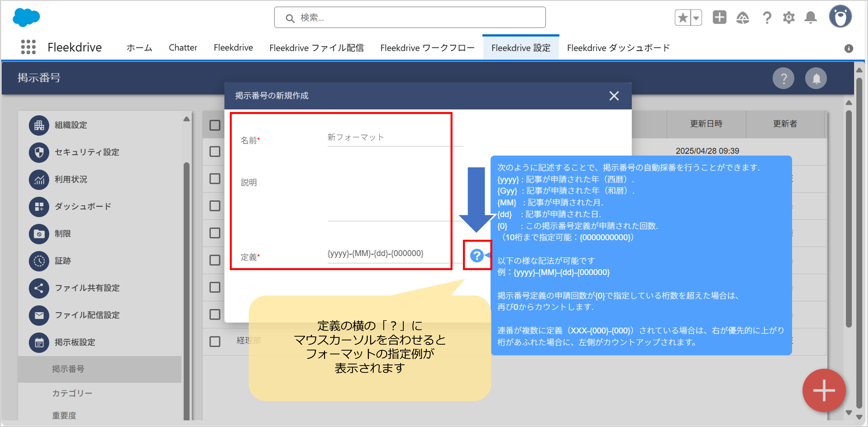The image size is (868, 427).
Task: Select the Fleekdrive 設定 tab
Action: tap(521, 48)
